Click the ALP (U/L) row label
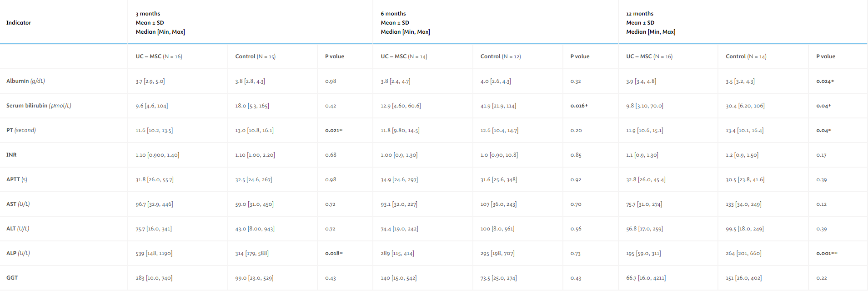868x291 pixels. pos(18,253)
